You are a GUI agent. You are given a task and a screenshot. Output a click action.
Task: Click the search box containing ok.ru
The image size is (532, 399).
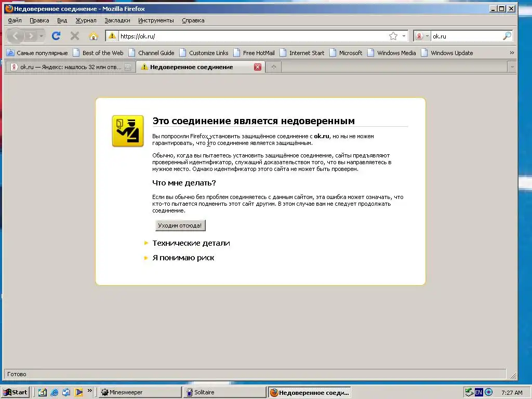coord(466,36)
